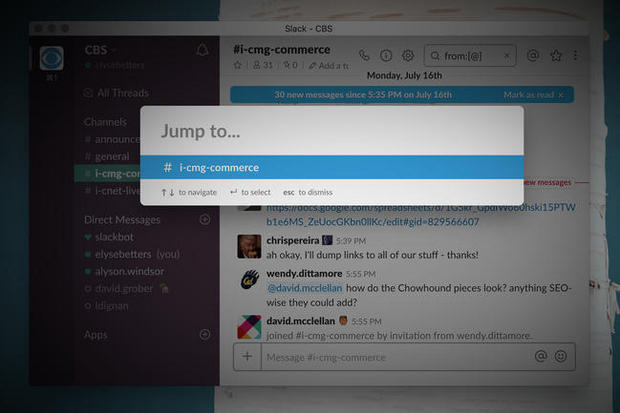Open chrispereira's avatar photo

[x=249, y=246]
